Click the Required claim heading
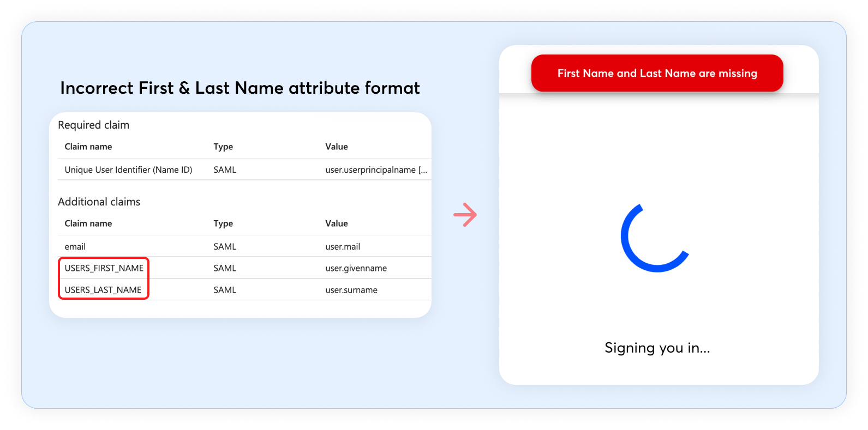 [x=93, y=125]
